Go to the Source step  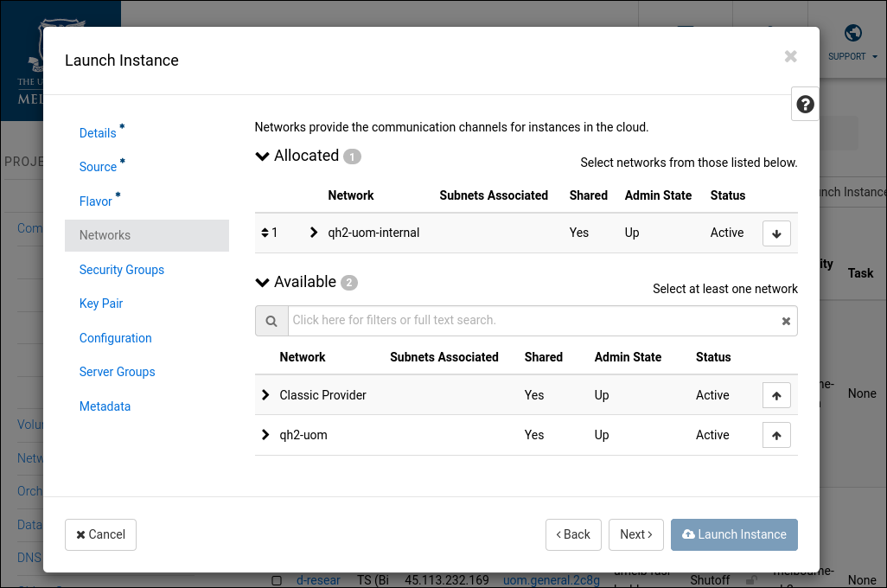(98, 167)
